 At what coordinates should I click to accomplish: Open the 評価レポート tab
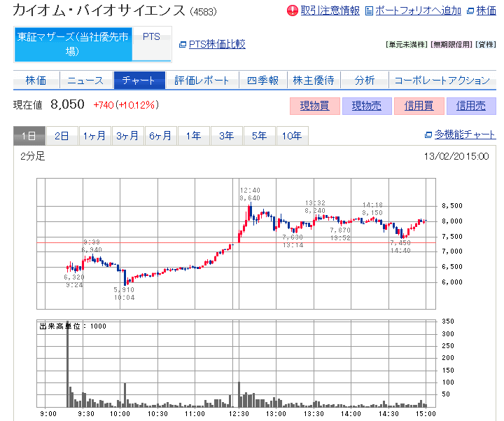(202, 81)
